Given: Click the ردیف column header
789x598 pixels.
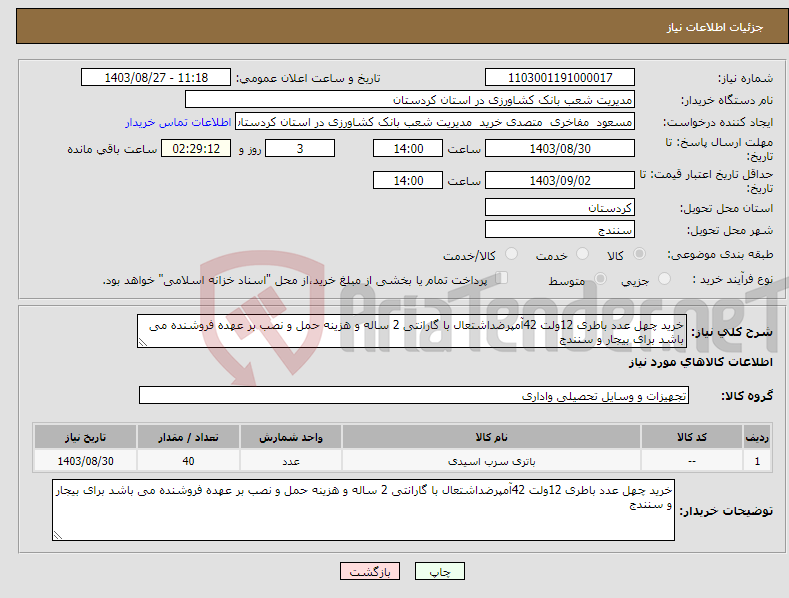Looking at the screenshot, I should [757, 437].
